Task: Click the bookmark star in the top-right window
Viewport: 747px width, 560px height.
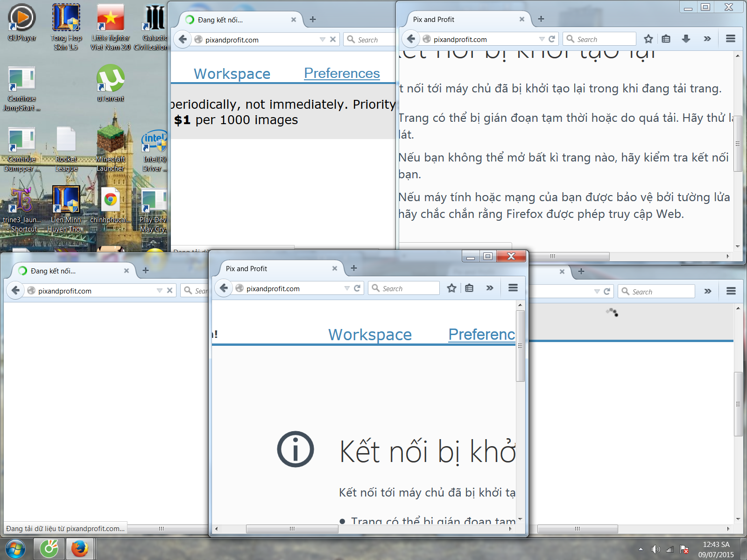Action: click(648, 39)
